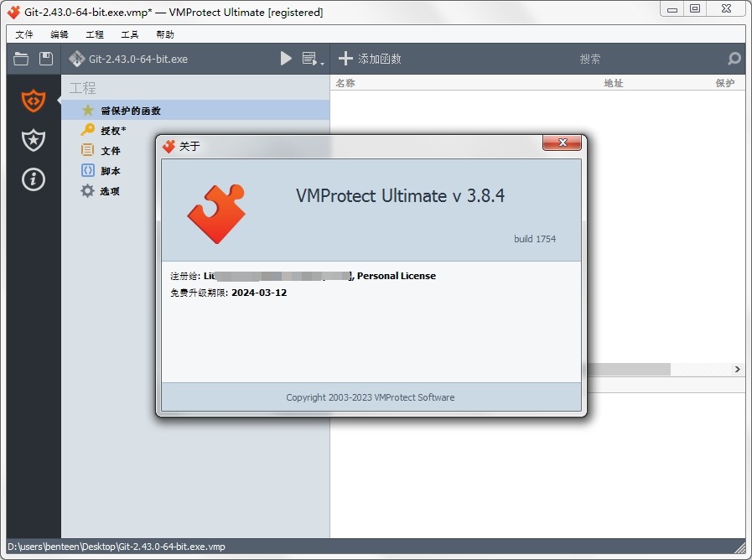The height and width of the screenshot is (560, 752).
Task: Click the compile options list icon
Action: [x=309, y=59]
